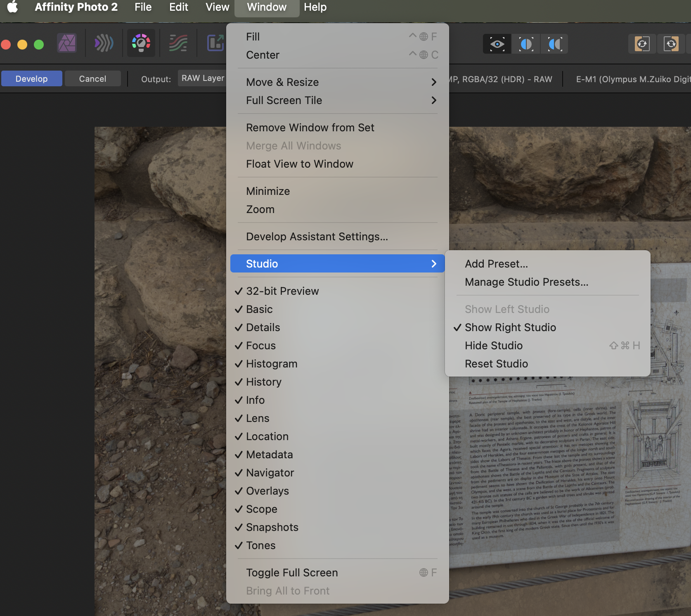Choose Fill from Window menu
Viewport: 691px width, 616px height.
[337, 37]
